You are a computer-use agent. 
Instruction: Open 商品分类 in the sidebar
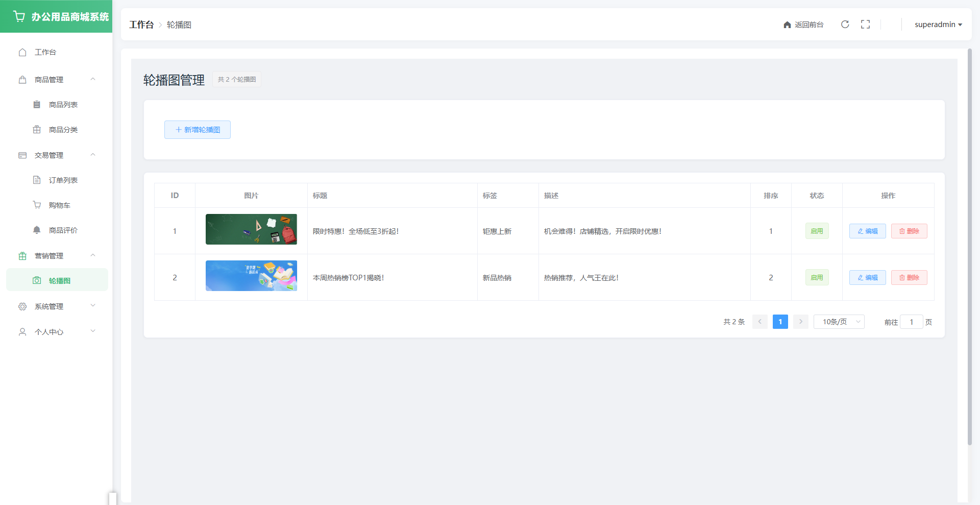63,130
